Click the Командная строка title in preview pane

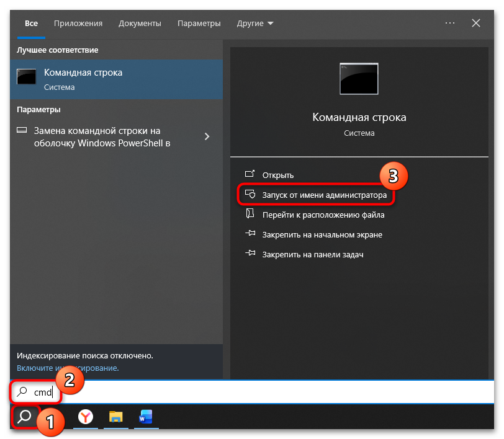tap(359, 118)
